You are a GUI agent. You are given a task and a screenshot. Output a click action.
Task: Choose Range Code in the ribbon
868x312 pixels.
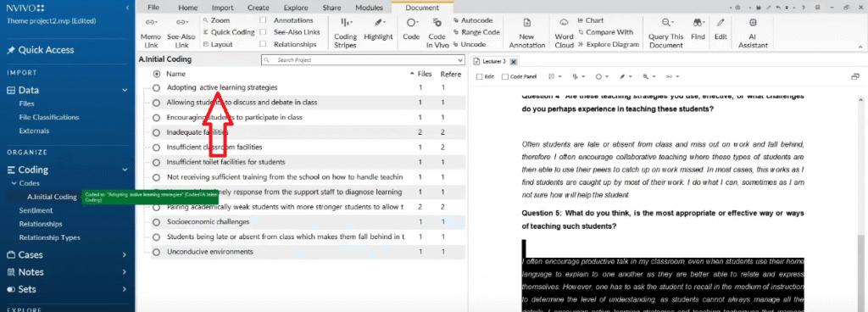(x=476, y=32)
